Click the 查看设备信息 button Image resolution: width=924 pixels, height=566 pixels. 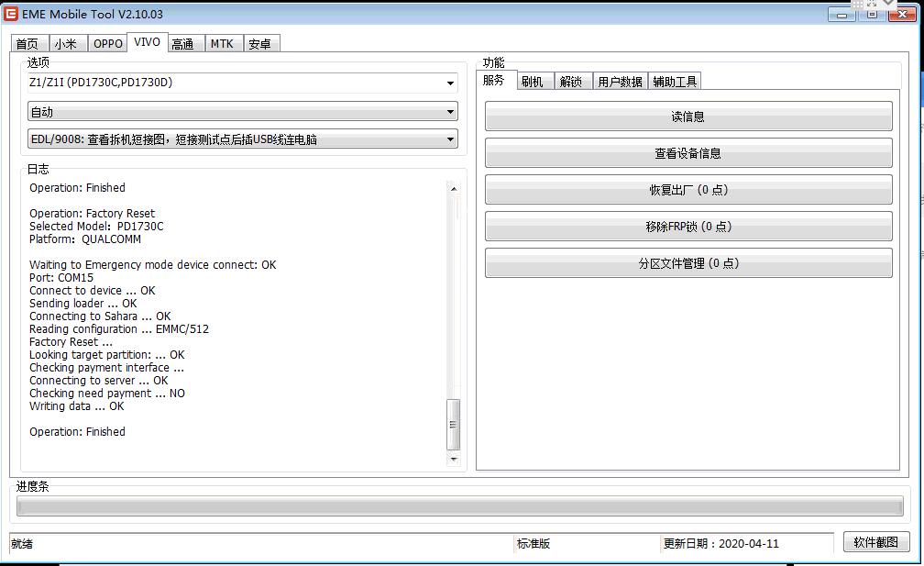[x=687, y=153]
